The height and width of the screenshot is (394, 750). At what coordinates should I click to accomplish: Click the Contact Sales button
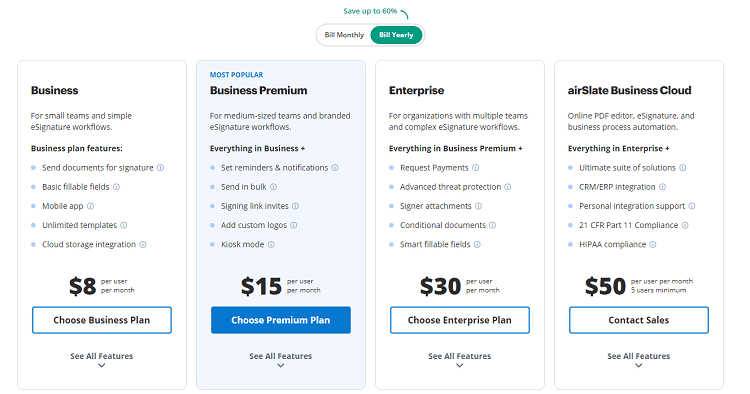[x=639, y=320]
